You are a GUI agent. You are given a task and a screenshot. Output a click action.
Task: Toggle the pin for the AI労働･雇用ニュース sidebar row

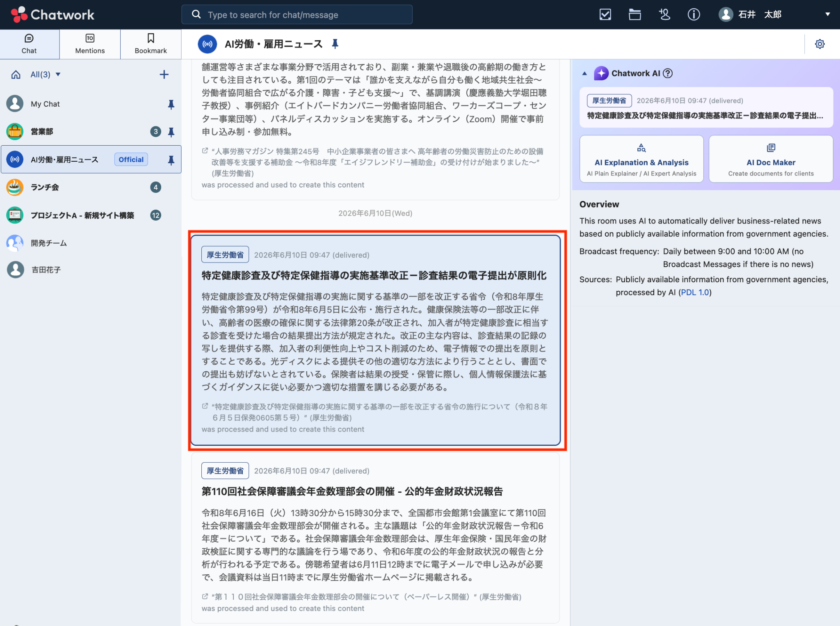171,160
